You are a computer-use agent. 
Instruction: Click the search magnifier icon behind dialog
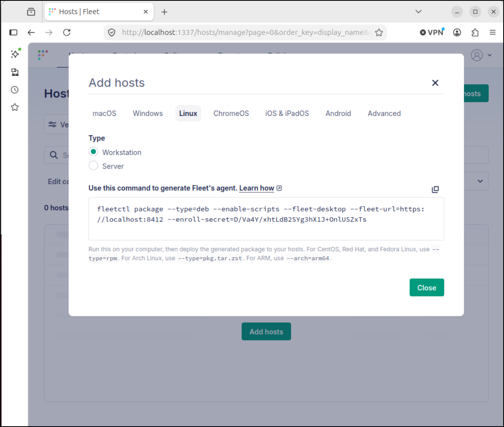pyautogui.click(x=54, y=155)
